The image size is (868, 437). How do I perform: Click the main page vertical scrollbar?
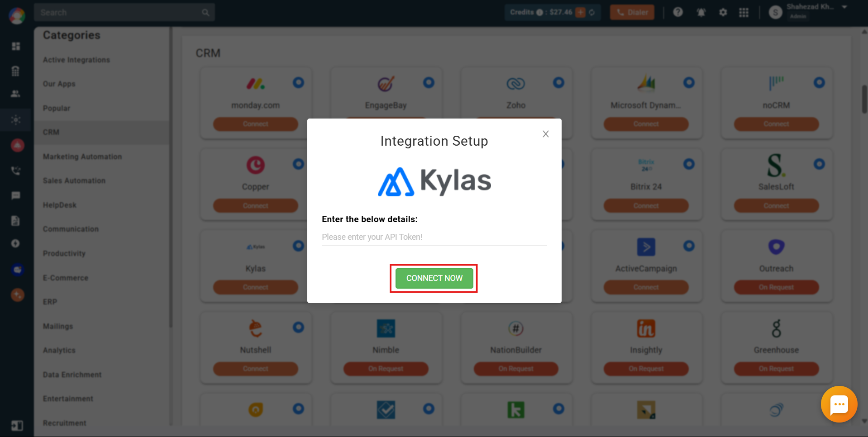point(864,99)
